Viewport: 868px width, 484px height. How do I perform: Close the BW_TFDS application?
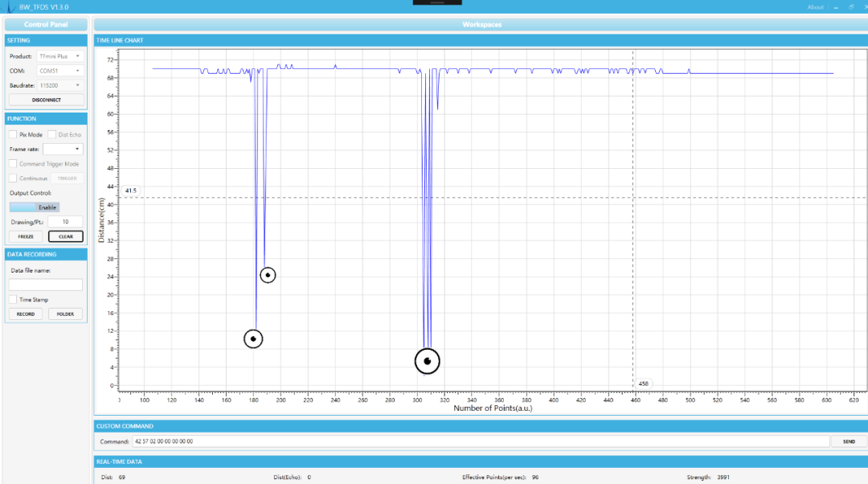[x=863, y=7]
